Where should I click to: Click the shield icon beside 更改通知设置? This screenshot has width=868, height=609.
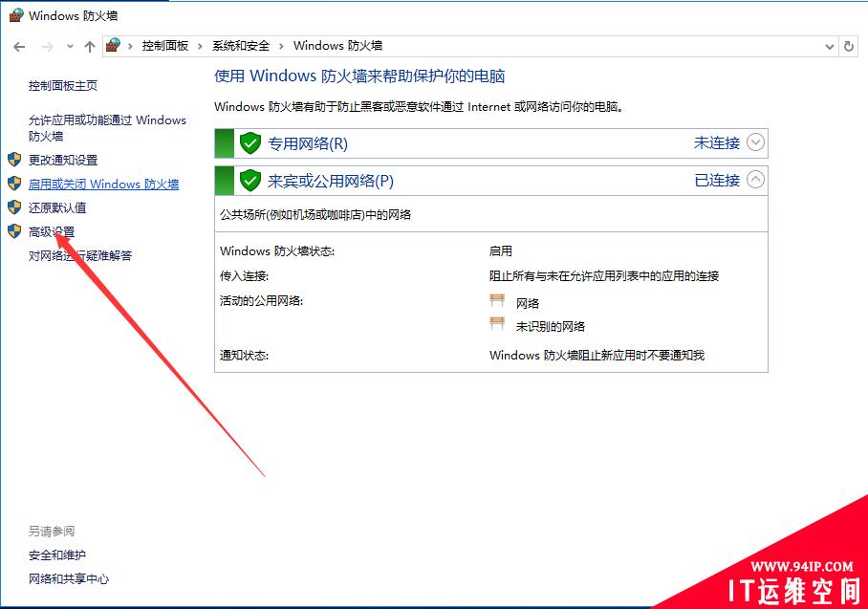(x=15, y=160)
